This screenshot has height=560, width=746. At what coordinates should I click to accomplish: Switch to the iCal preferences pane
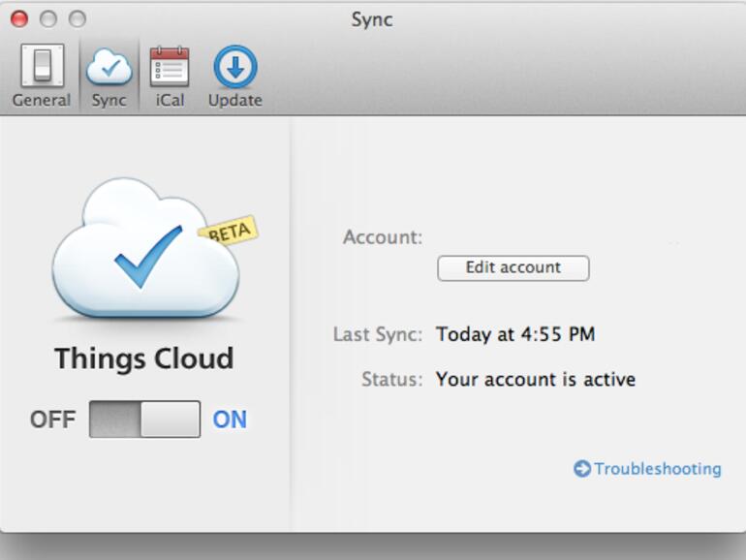pos(170,76)
